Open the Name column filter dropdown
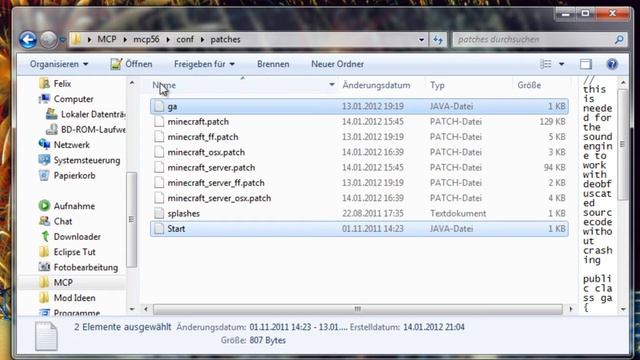This screenshot has width=640, height=360. pyautogui.click(x=332, y=85)
